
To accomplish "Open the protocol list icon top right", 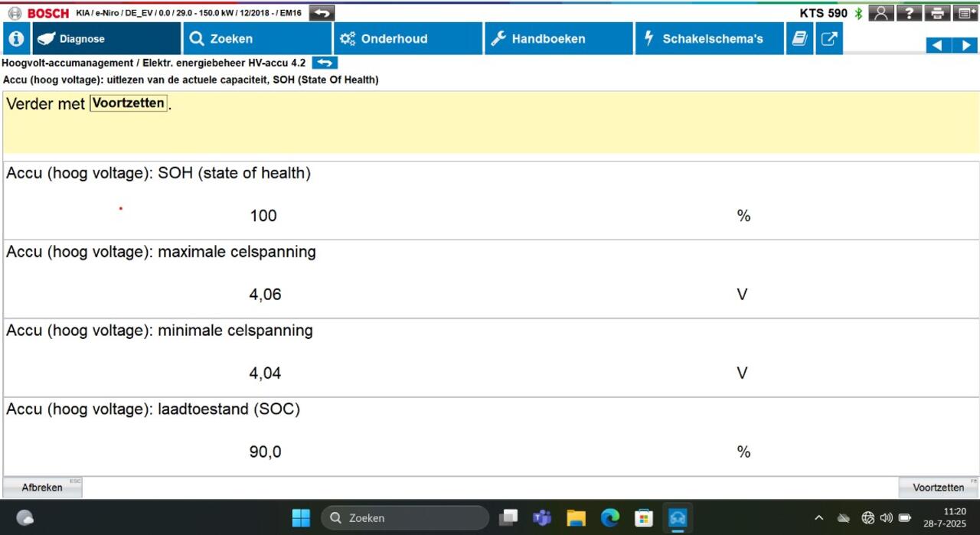I will point(965,13).
